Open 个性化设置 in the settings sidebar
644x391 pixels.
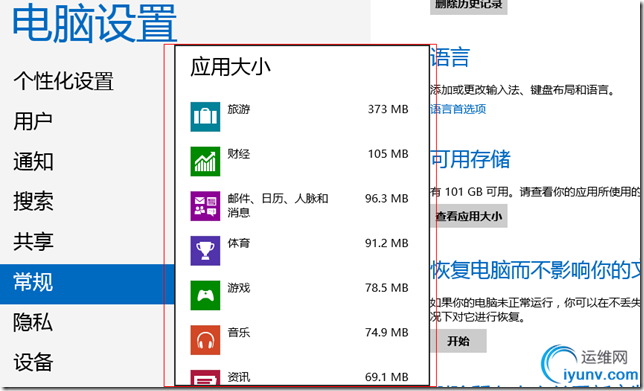tap(63, 81)
